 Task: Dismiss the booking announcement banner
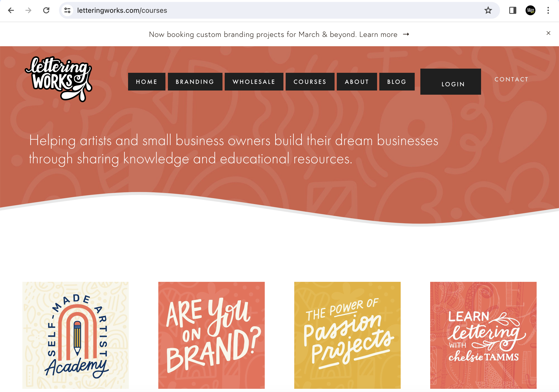[548, 33]
